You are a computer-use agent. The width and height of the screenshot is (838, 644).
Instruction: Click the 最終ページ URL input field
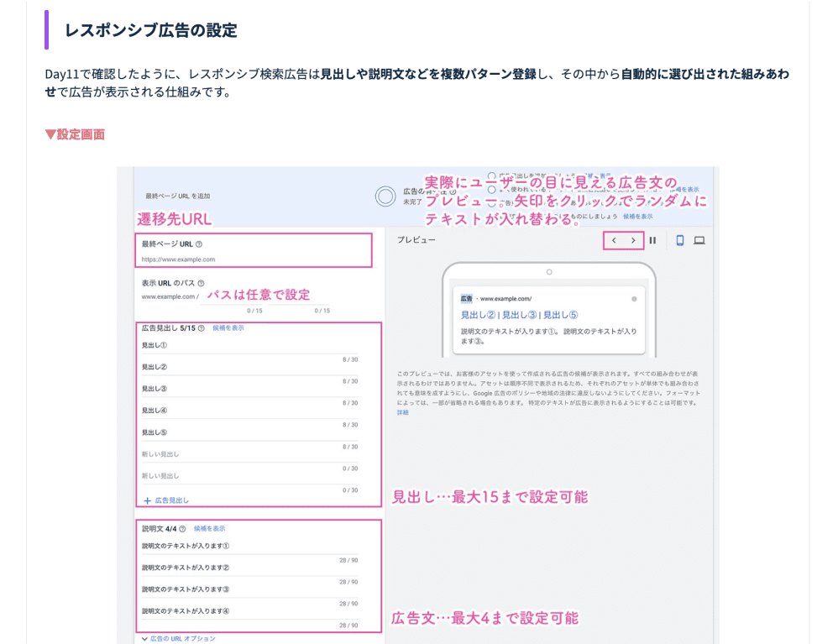pos(252,259)
